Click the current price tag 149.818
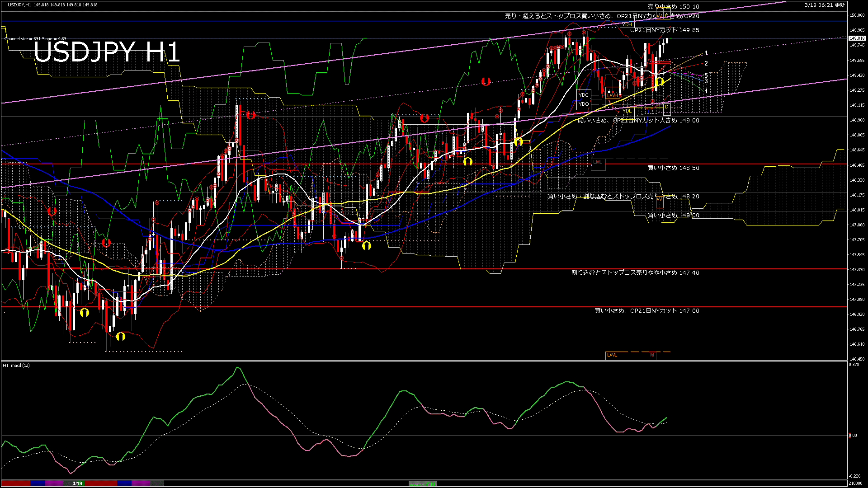The image size is (868, 488). pos(857,38)
